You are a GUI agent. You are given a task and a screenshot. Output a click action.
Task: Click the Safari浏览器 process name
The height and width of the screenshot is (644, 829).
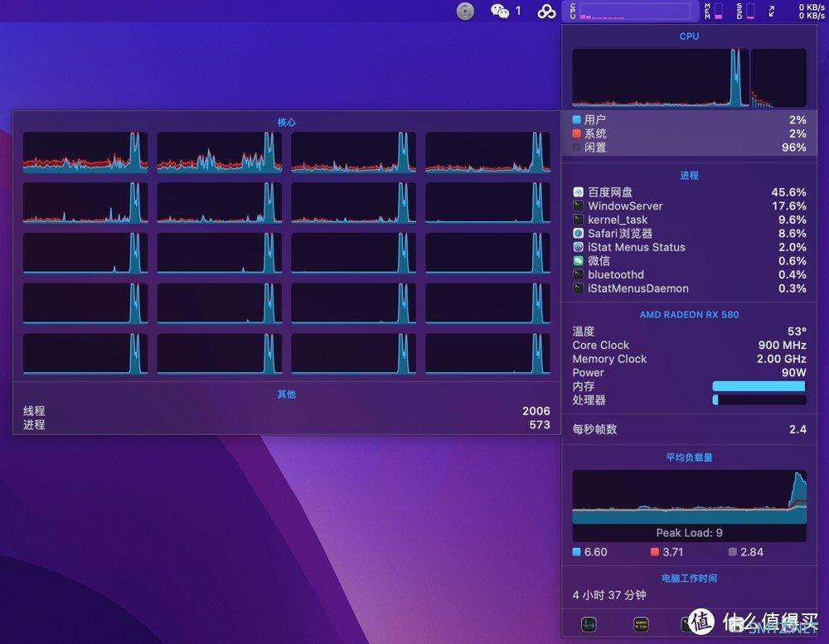(x=620, y=233)
